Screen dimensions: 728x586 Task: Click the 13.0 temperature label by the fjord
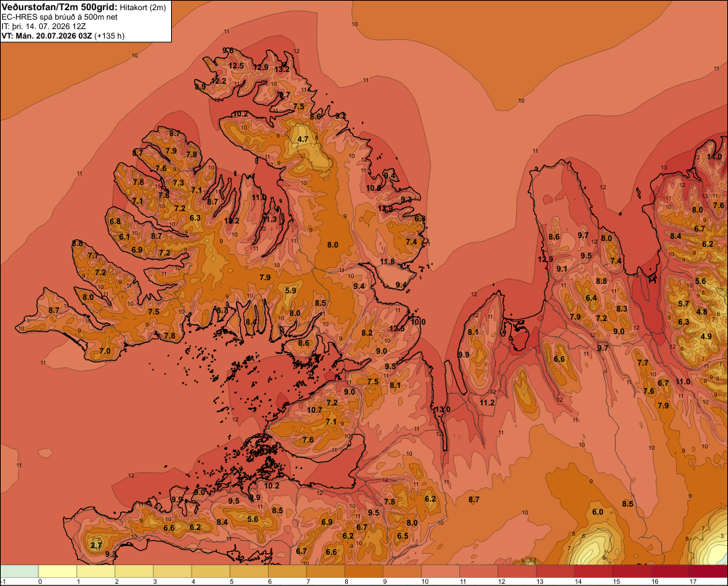442,410
